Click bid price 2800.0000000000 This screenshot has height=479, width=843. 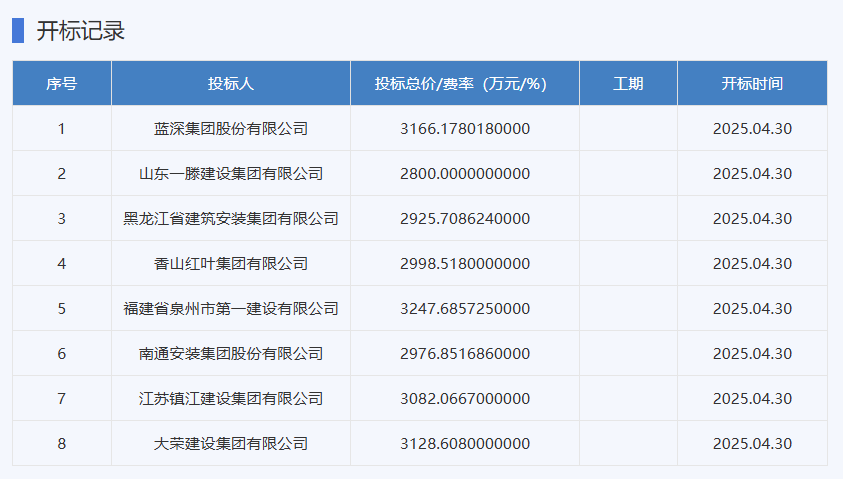pos(465,174)
